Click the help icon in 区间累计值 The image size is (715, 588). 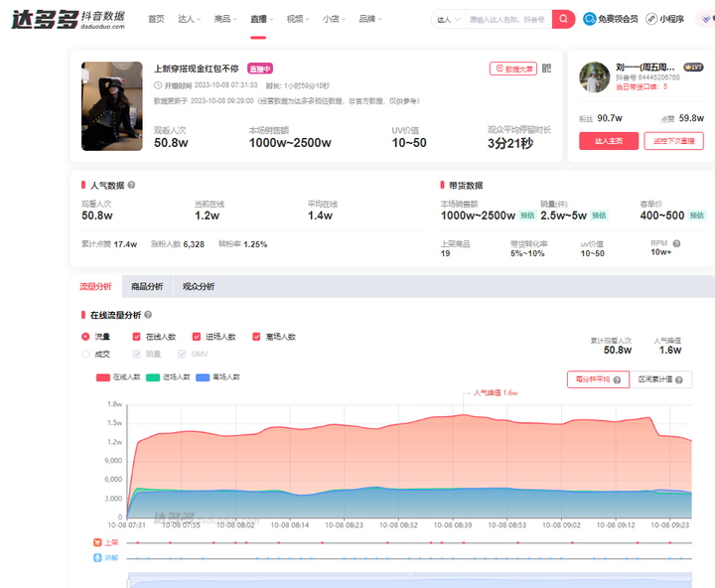coord(679,380)
